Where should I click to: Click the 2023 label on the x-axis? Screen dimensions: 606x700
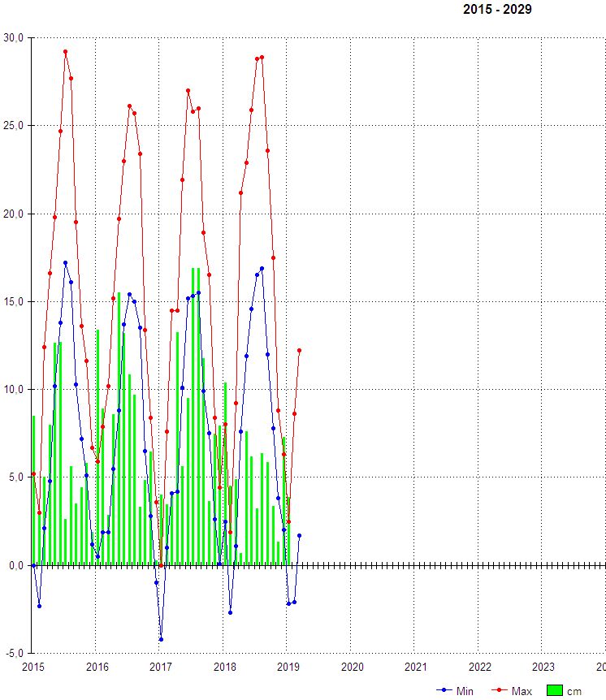(543, 667)
